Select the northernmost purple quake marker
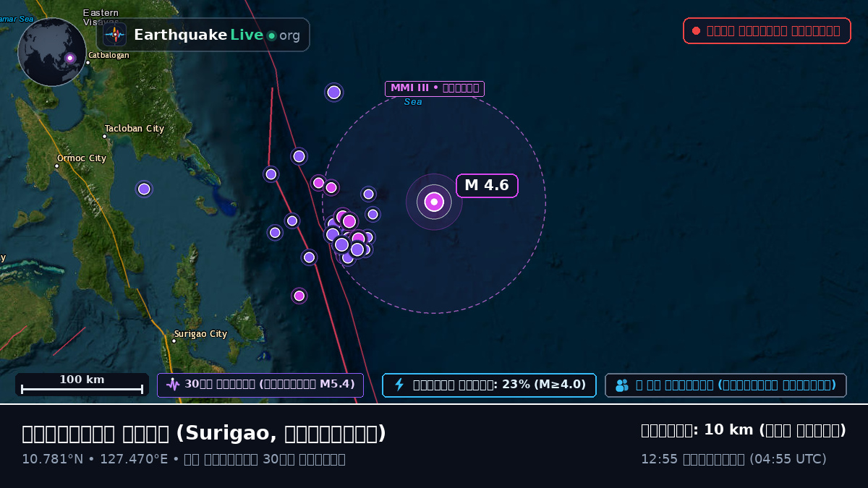 click(333, 92)
